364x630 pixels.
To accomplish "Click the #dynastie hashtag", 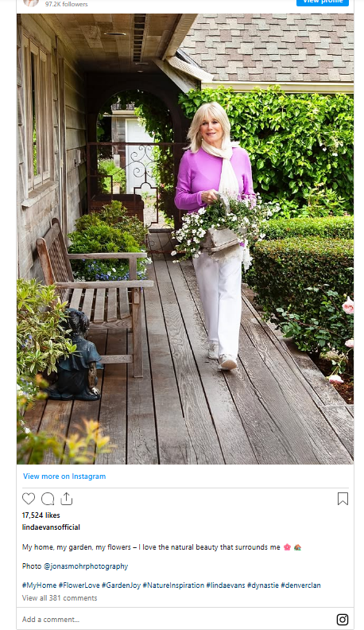I will pyautogui.click(x=263, y=585).
